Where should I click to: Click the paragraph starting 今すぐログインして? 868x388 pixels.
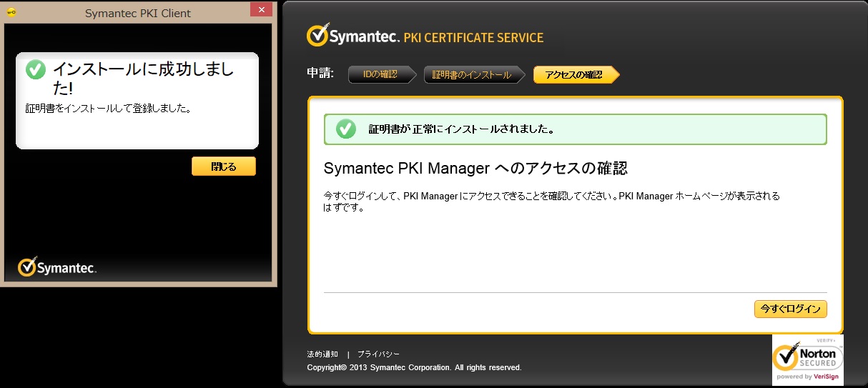point(552,202)
